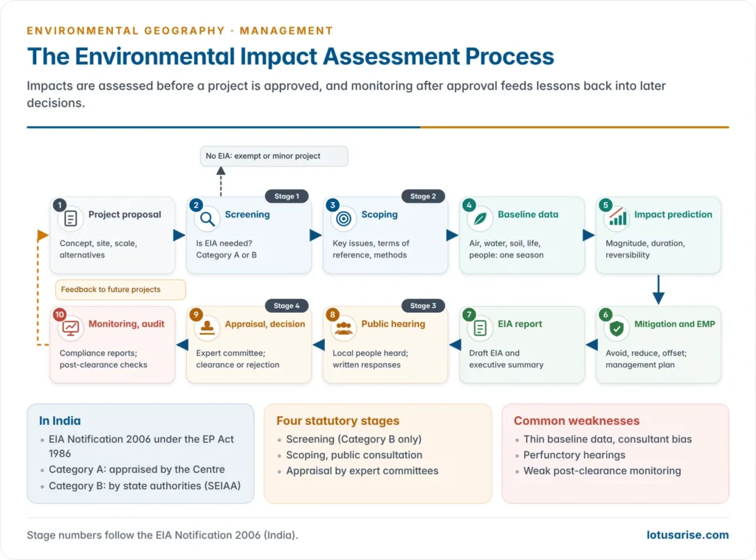
Task: Click the 'EIA report' heading
Action: (x=520, y=324)
